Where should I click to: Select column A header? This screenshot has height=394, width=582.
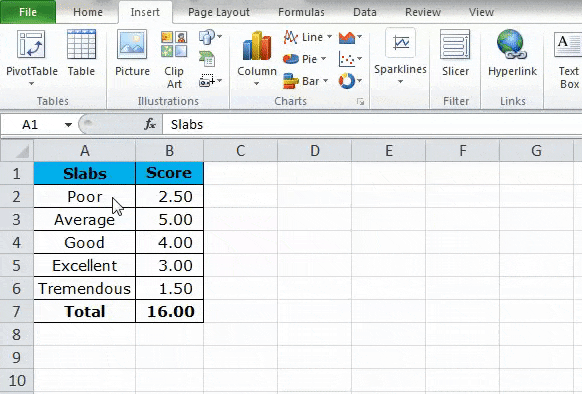pos(85,151)
